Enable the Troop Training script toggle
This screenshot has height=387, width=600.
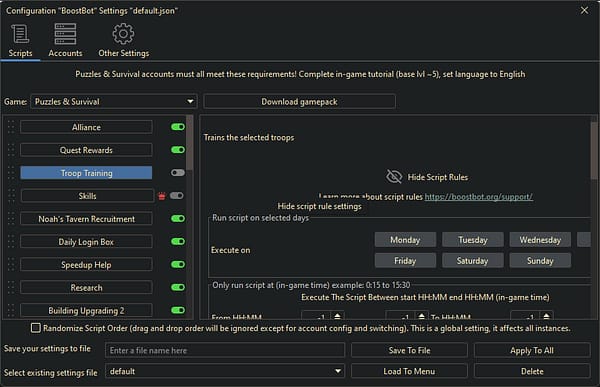[x=178, y=173]
